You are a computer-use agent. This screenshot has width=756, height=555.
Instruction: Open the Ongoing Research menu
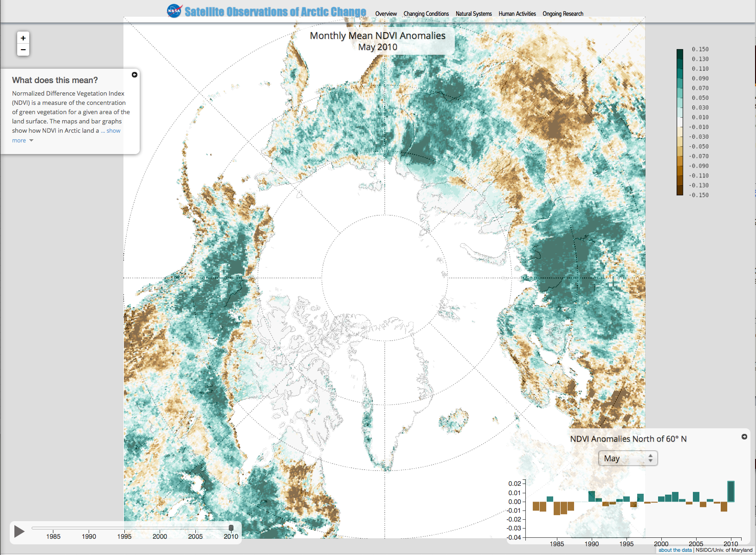[x=563, y=14]
